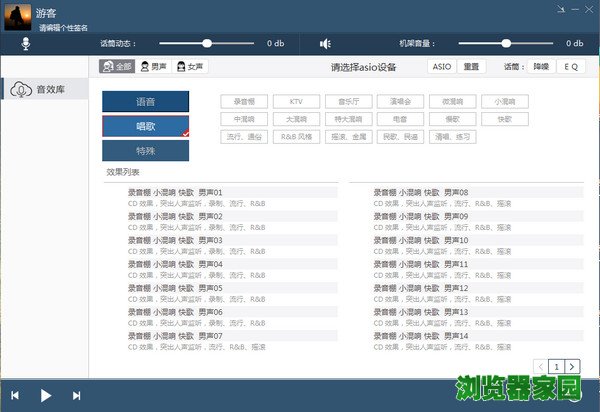
Task: Click the user avatar picture
Action: pyautogui.click(x=18, y=17)
